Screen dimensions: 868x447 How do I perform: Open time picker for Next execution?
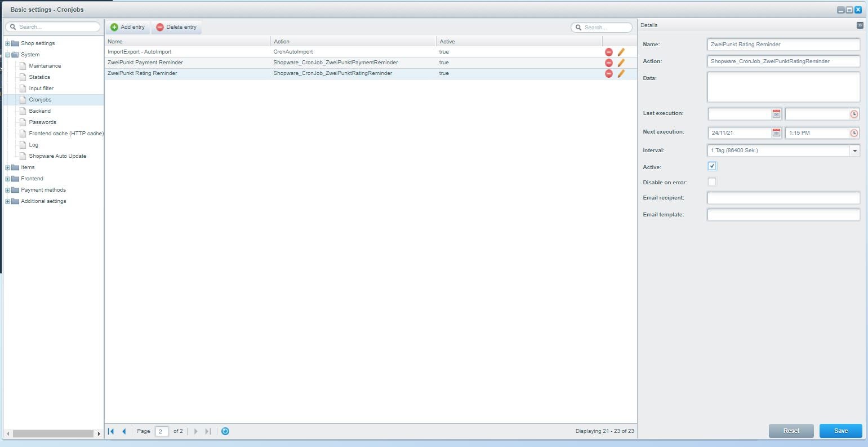tap(854, 132)
